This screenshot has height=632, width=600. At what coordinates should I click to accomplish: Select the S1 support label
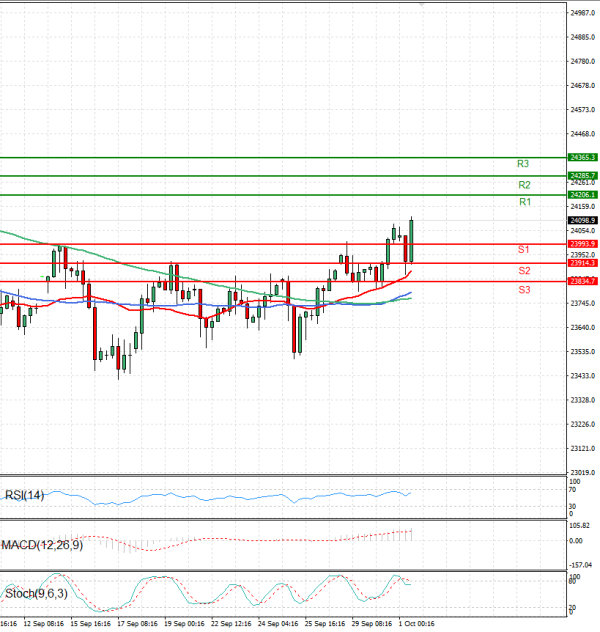523,248
